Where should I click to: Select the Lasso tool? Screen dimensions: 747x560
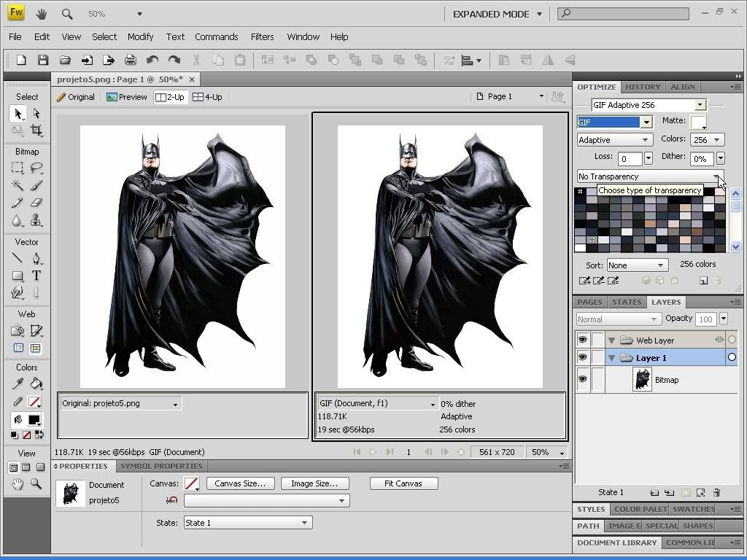point(36,168)
